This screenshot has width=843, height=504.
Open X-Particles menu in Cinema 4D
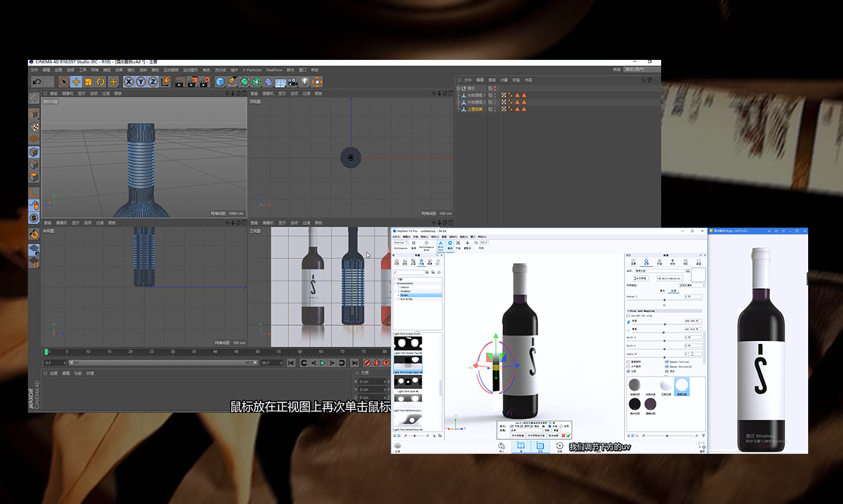252,70
